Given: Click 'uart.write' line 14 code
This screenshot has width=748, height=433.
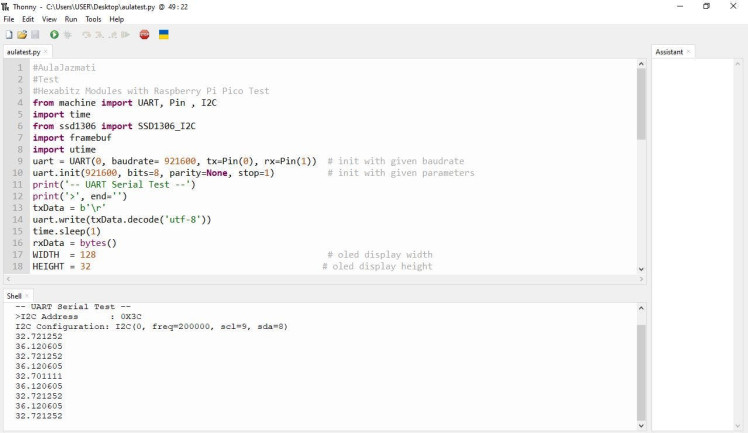Looking at the screenshot, I should tap(122, 220).
